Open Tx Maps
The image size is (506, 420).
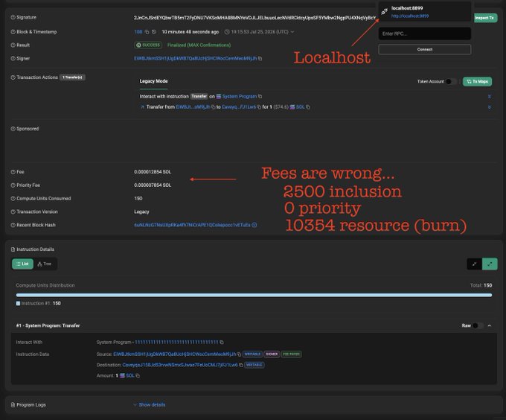click(477, 82)
